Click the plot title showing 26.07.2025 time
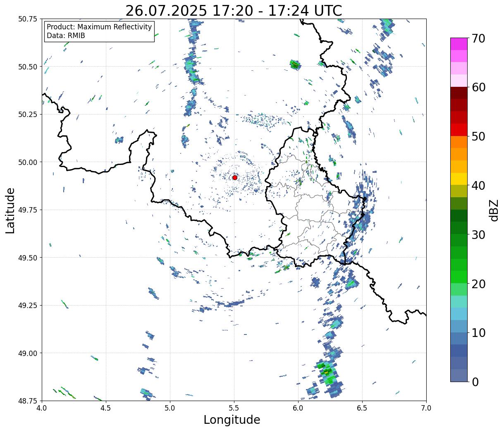Image resolution: width=504 pixels, height=430 pixels. (234, 10)
